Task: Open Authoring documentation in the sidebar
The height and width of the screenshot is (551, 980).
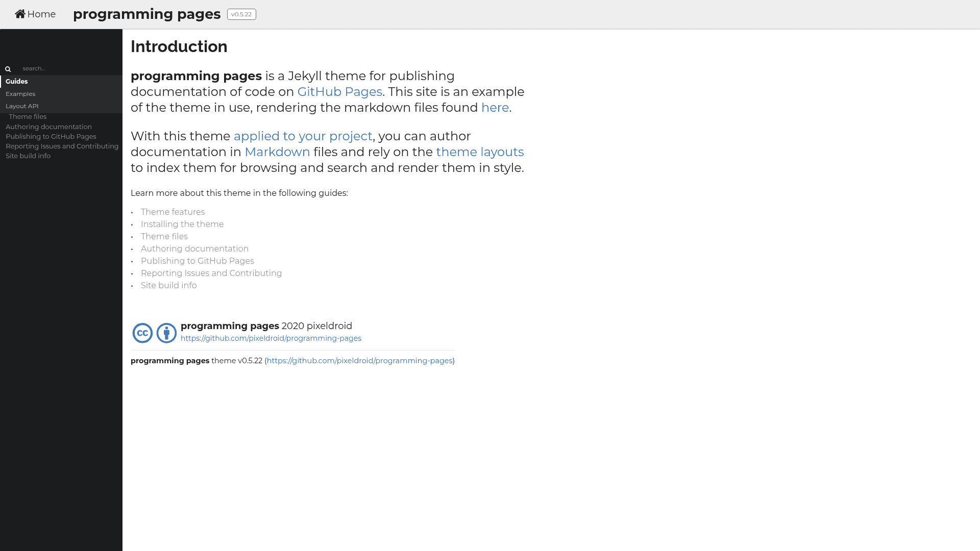Action: (48, 127)
